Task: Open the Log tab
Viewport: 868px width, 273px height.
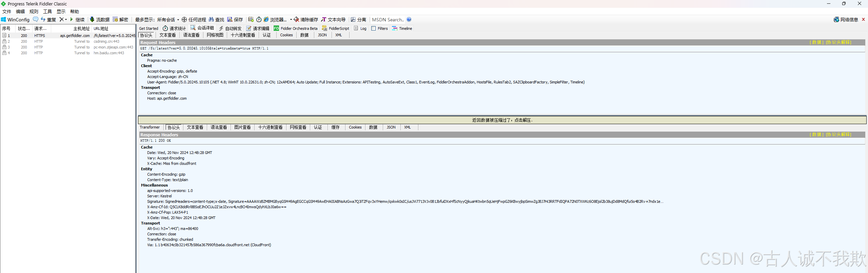Action: click(360, 28)
